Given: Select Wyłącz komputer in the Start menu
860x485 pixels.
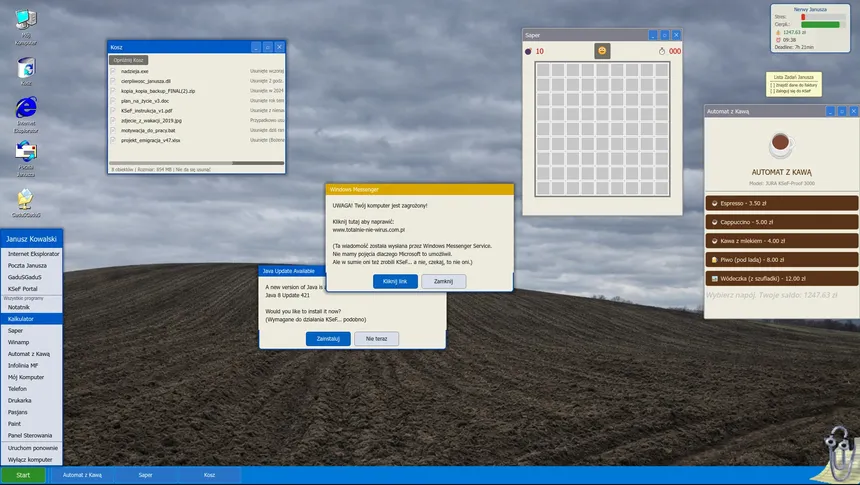Looking at the screenshot, I should point(30,459).
